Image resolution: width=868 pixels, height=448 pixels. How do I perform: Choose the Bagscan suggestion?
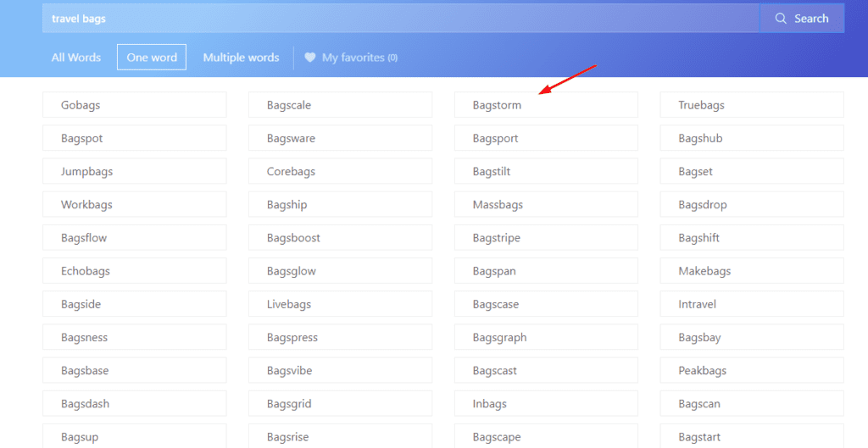(x=753, y=403)
